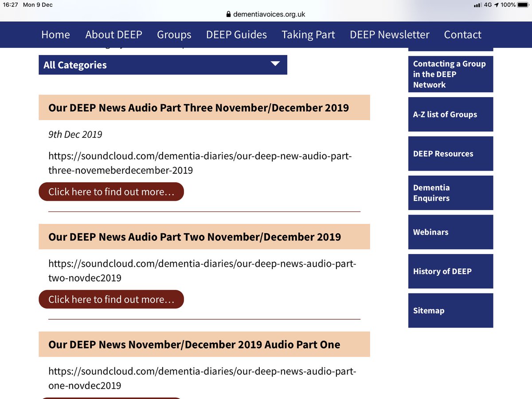Open DEEP Guides in navigation
The image size is (532, 399).
point(236,35)
